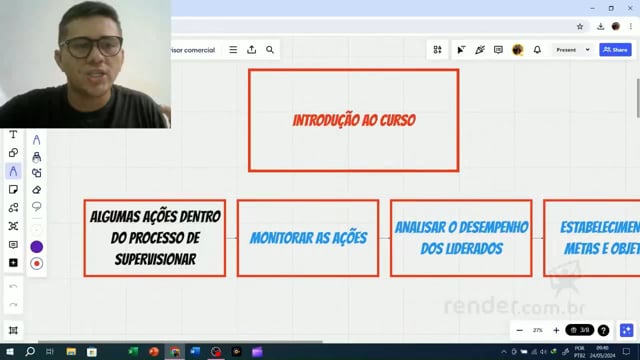This screenshot has width=640, height=360.
Task: Expand the Present dropdown arrow
Action: tap(587, 50)
